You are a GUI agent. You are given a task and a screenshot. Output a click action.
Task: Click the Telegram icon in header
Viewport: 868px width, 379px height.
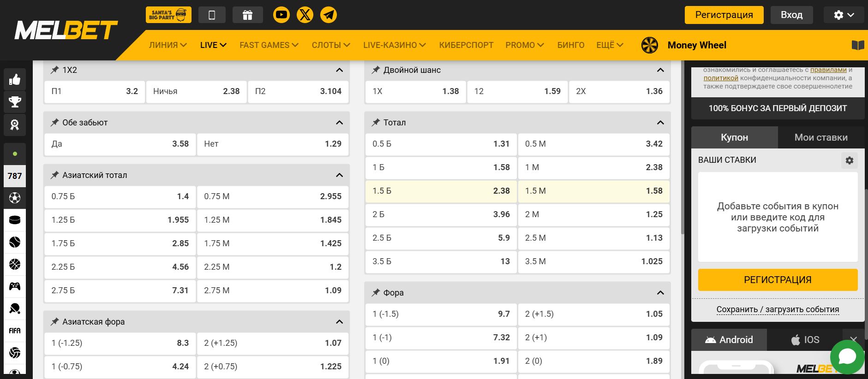pos(329,15)
